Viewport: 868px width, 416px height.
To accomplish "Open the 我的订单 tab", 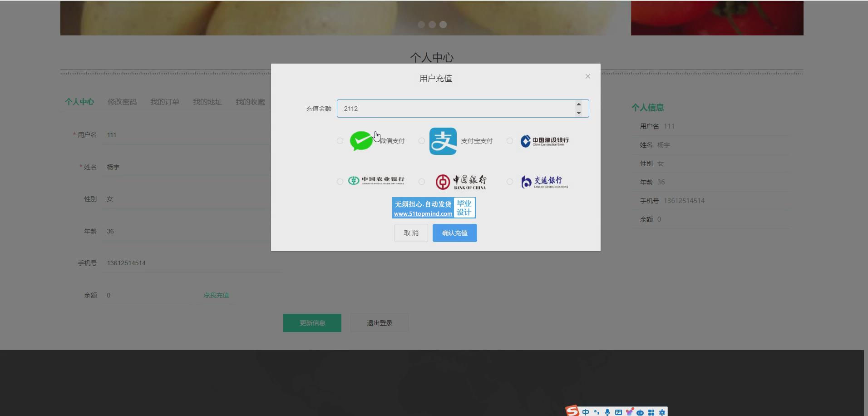I will 165,102.
